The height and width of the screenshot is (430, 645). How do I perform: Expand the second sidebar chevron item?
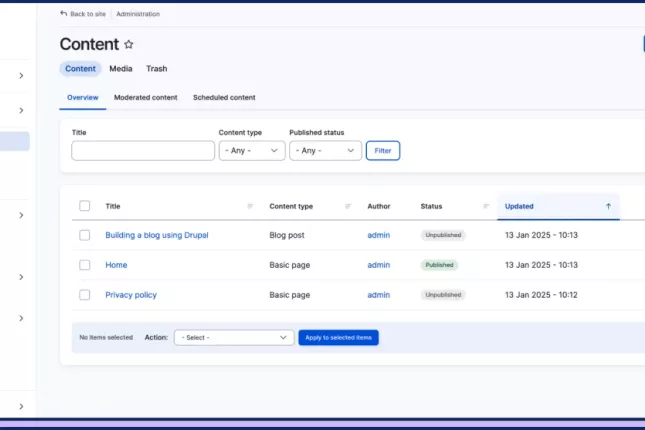pos(21,110)
